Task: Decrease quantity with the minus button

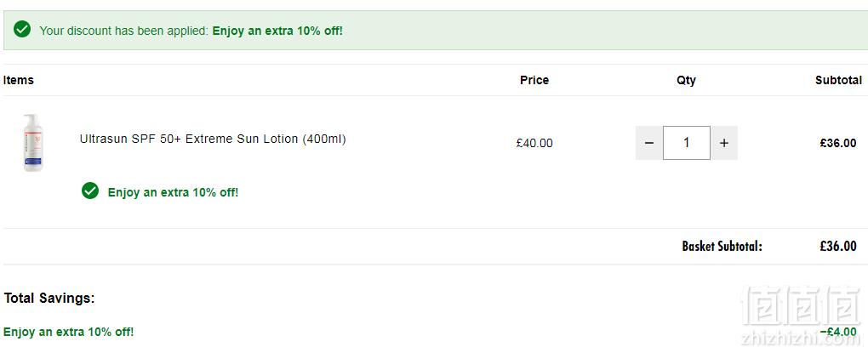Action: point(649,143)
